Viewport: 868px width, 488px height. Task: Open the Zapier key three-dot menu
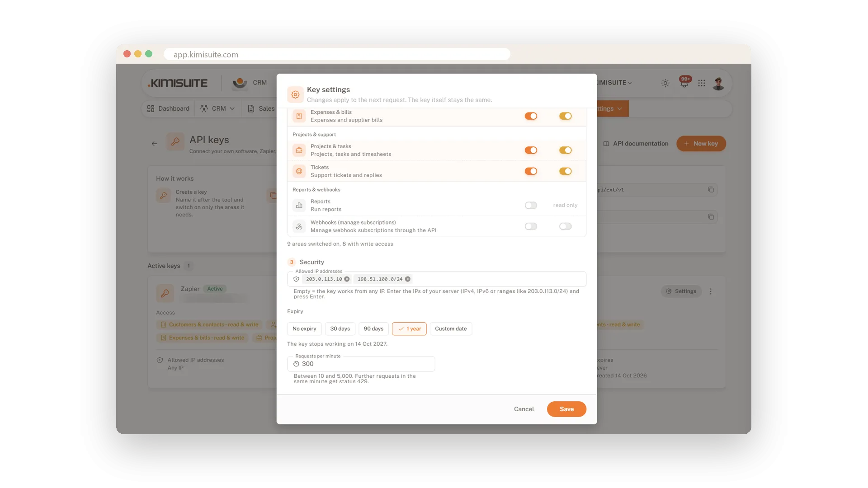tap(711, 291)
